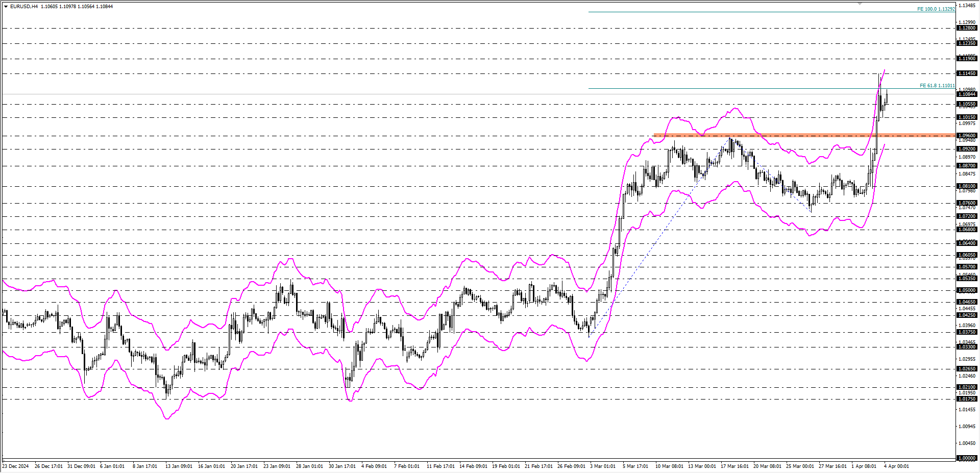Click the 25 Mar 00:01 time label
Screen dimensions: 980x473
(800, 466)
